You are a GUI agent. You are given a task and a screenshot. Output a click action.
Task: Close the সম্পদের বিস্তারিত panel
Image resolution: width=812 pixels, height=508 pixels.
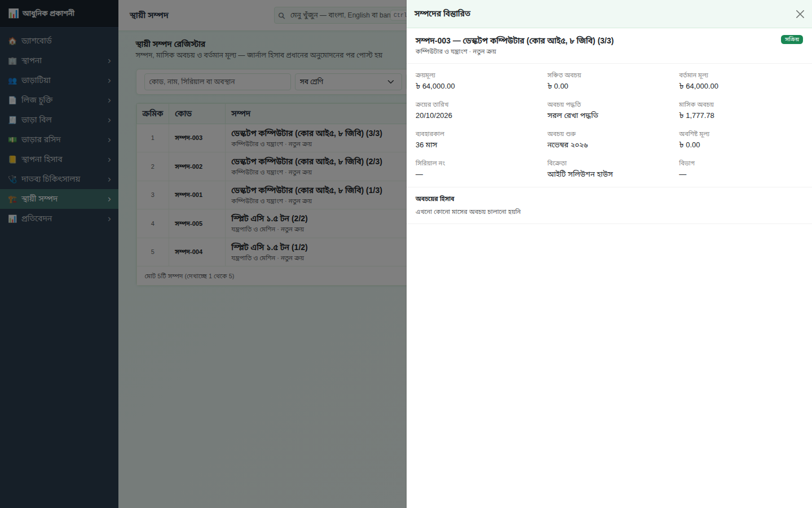800,14
